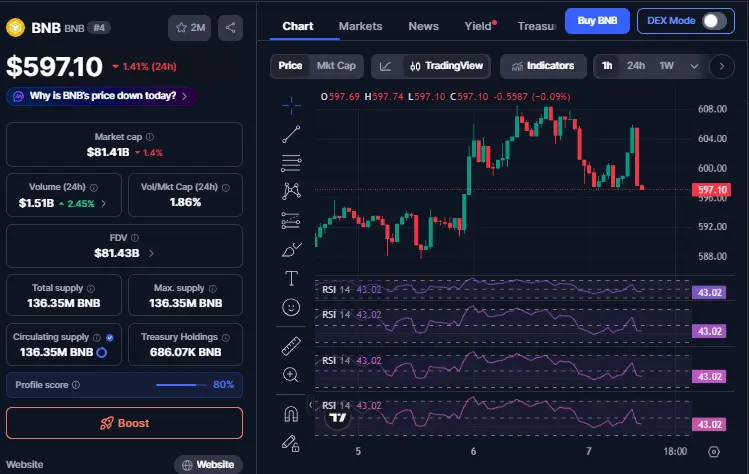Switch chart to Mkt Cap view
This screenshot has height=474, width=749.
point(336,66)
